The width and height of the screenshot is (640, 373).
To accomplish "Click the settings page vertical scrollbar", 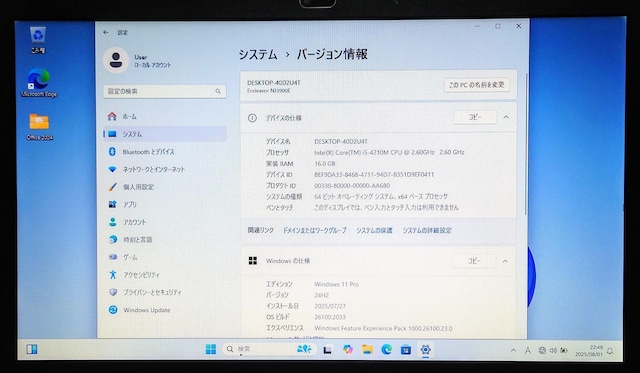I will click(x=526, y=145).
